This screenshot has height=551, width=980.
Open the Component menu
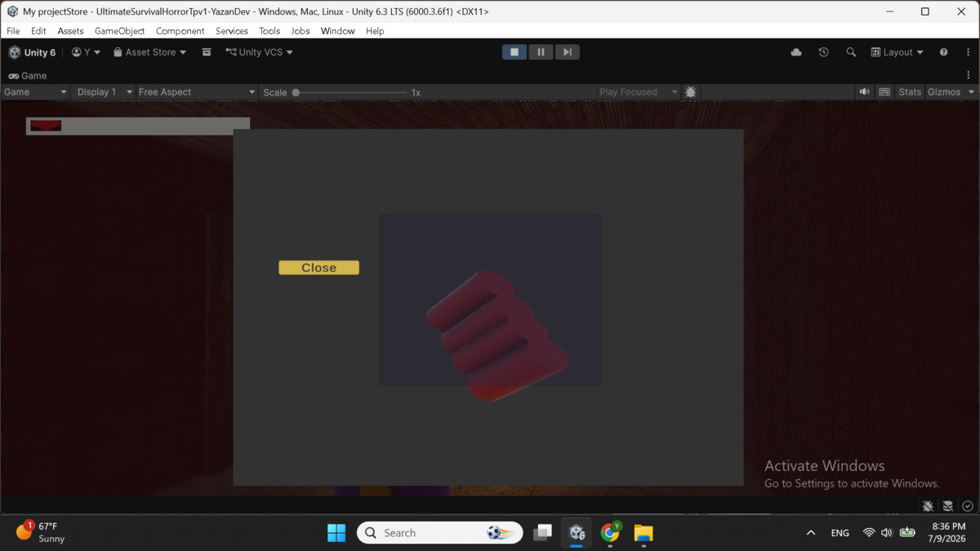coord(180,31)
